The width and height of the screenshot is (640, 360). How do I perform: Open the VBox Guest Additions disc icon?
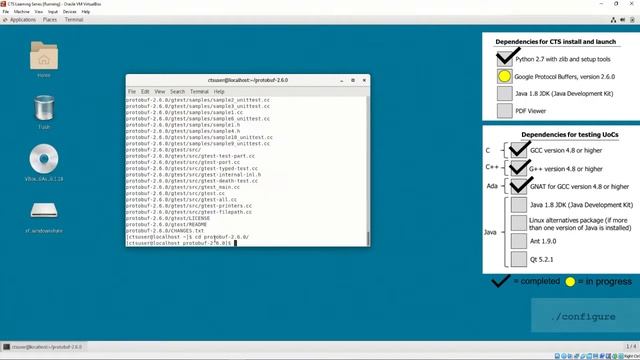[x=44, y=159]
